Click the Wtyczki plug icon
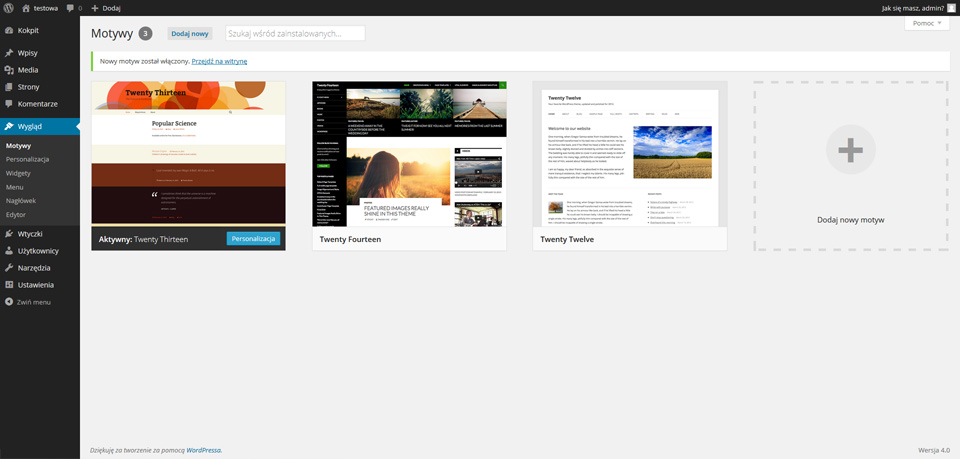960x459 pixels. click(x=9, y=234)
